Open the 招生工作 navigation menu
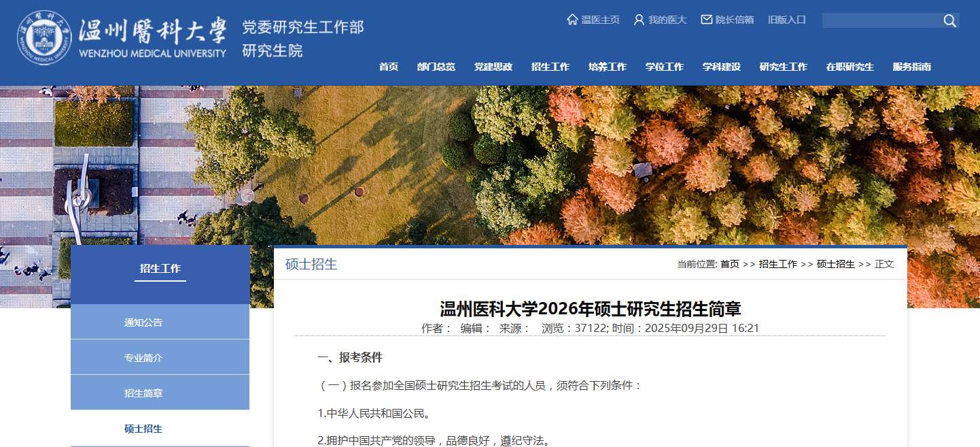Image resolution: width=980 pixels, height=447 pixels. pyautogui.click(x=550, y=67)
